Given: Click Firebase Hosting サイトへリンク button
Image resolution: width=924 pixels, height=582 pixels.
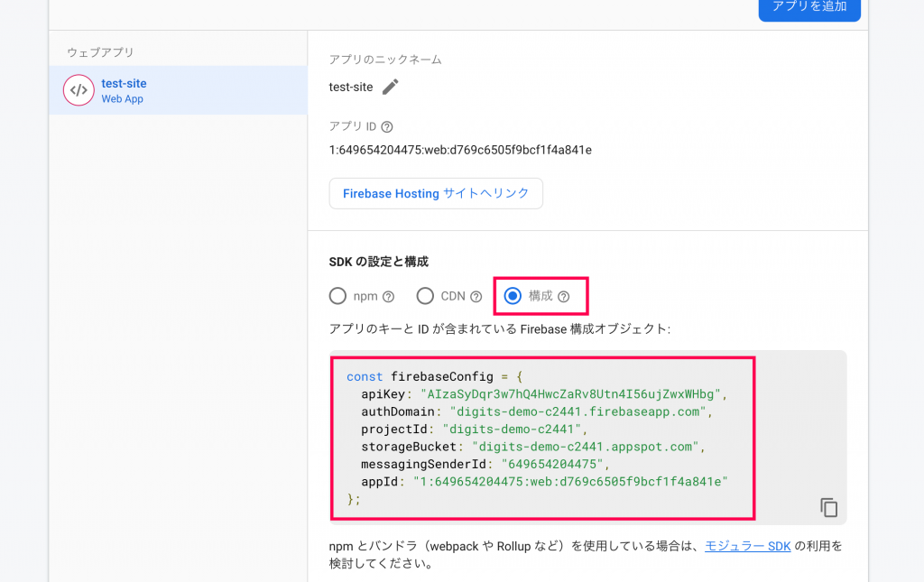Looking at the screenshot, I should (436, 193).
